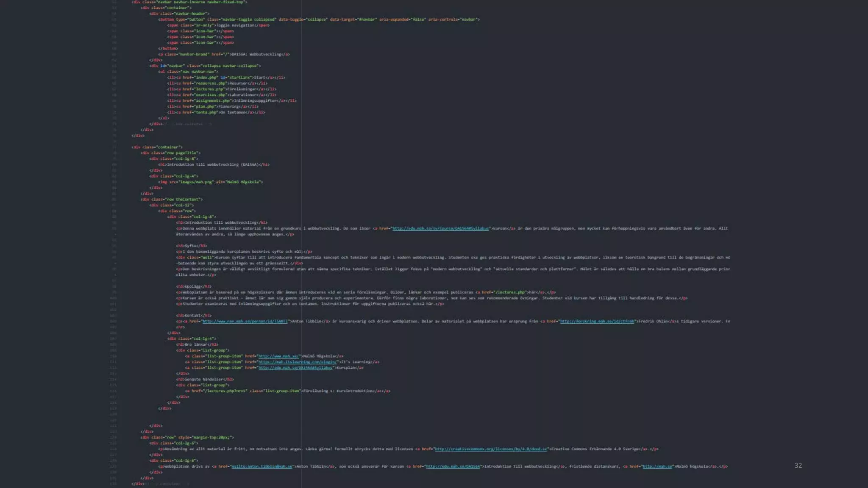Click the h2 Senaste händelser line
The image size is (868, 488).
click(205, 379)
